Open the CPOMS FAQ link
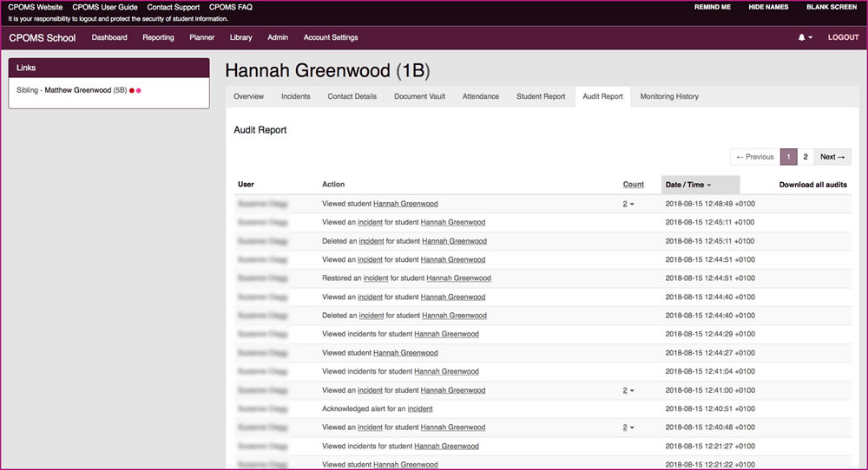 [230, 7]
